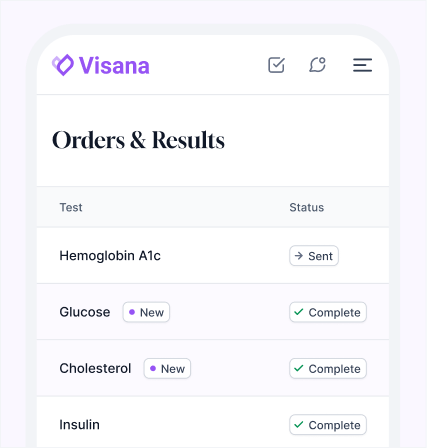Click the Visana diamond logo icon
Viewport: 427px width, 448px height.
63,65
